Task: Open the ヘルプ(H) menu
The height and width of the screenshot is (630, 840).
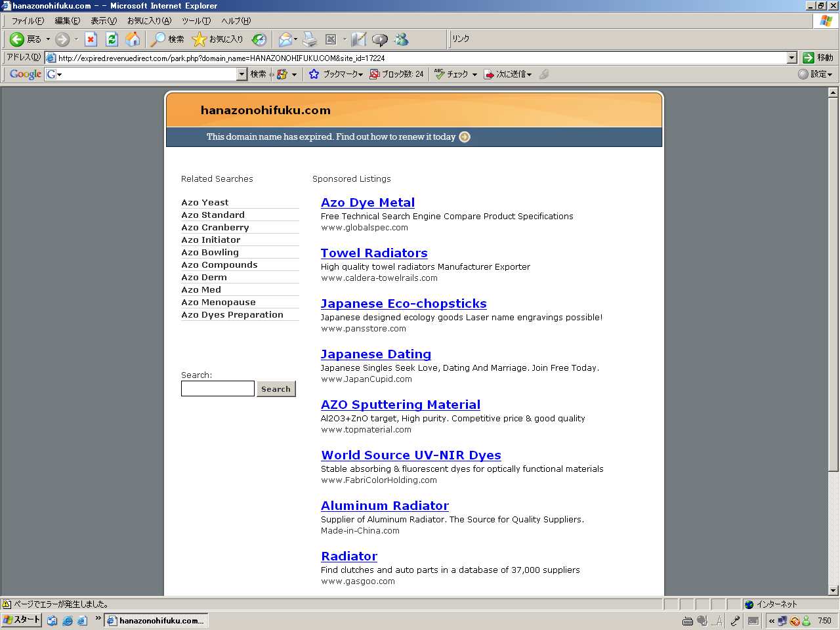Action: (236, 21)
